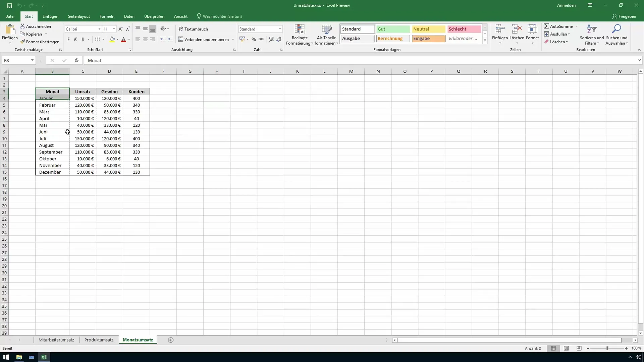The height and width of the screenshot is (362, 644).
Task: Open the Datei menu
Action: coord(10,16)
